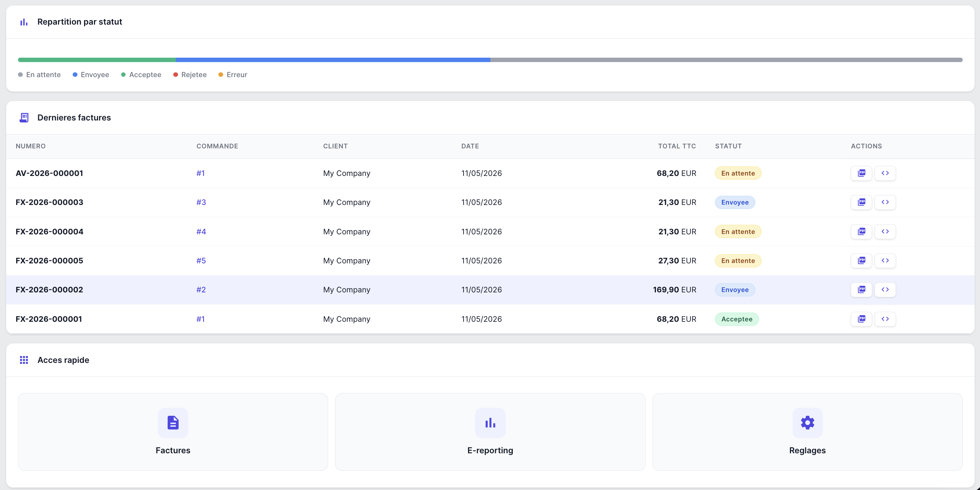Open order #1 link for AV-2026-000001

pos(200,173)
